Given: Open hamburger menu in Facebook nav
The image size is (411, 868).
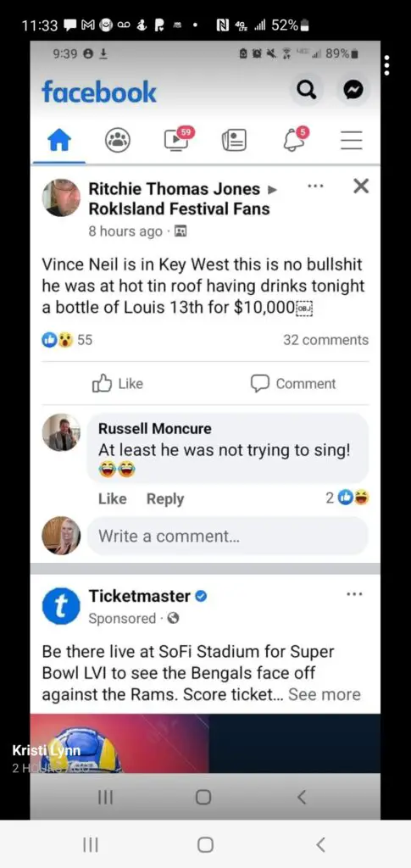Looking at the screenshot, I should point(352,141).
